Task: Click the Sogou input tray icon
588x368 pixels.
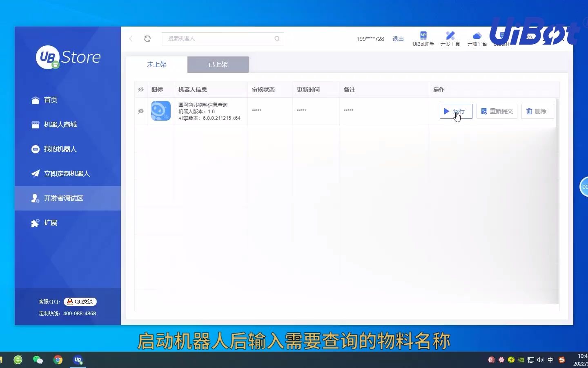Action: coord(562,360)
